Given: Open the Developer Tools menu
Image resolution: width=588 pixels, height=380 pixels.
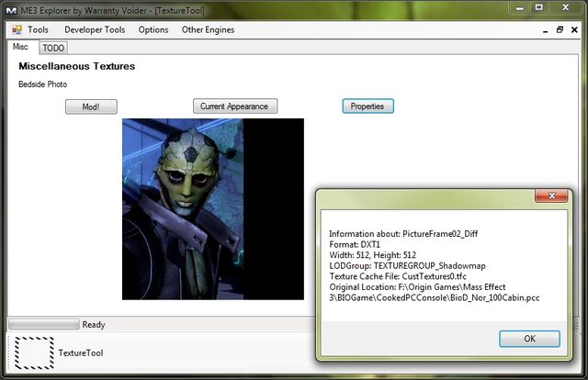Looking at the screenshot, I should click(x=95, y=29).
